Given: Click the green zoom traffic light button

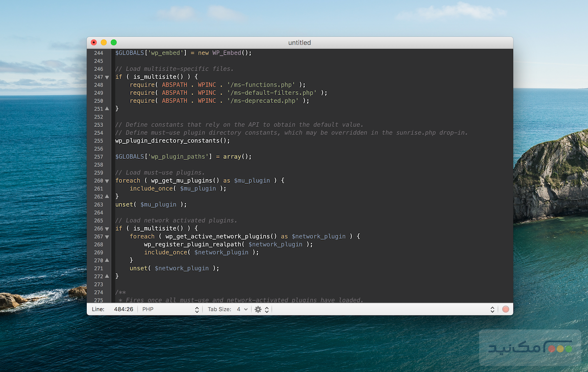Looking at the screenshot, I should 113,43.
